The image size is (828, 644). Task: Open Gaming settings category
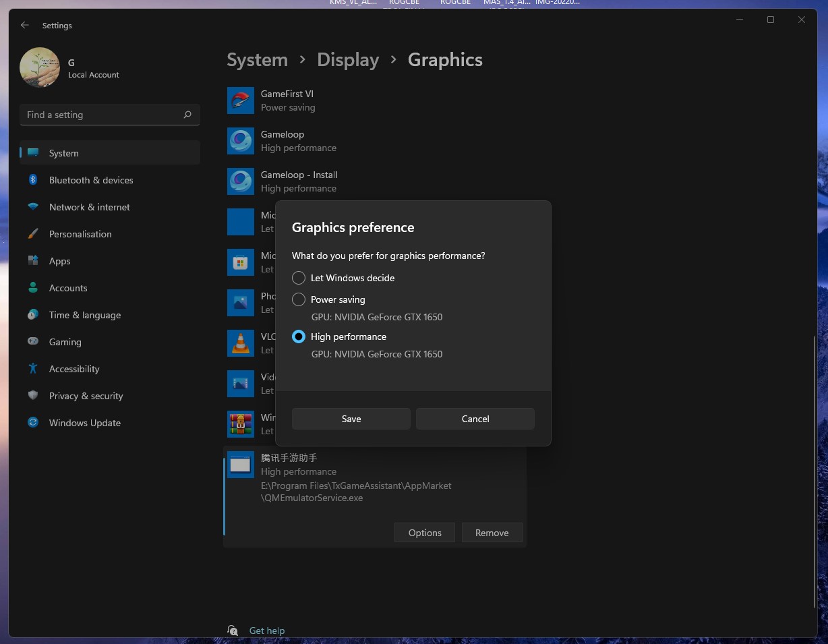pyautogui.click(x=110, y=342)
